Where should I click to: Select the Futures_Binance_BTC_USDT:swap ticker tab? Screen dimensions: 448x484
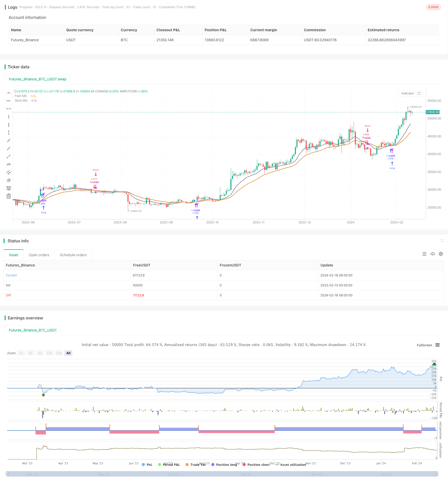pyautogui.click(x=38, y=79)
